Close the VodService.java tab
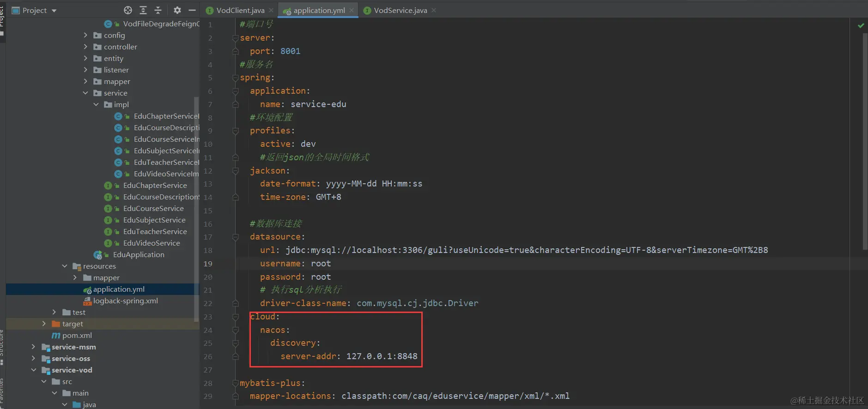The height and width of the screenshot is (409, 868). click(x=434, y=10)
